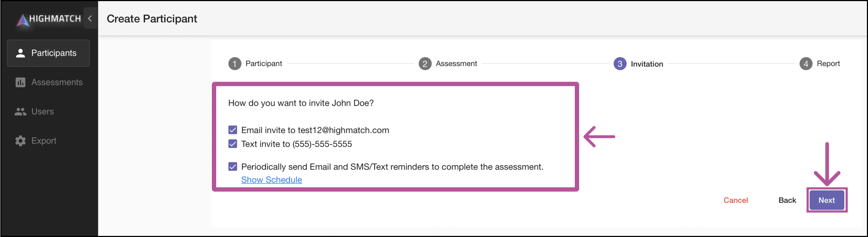868x237 pixels.
Task: Click the Participants person icon
Action: point(21,53)
